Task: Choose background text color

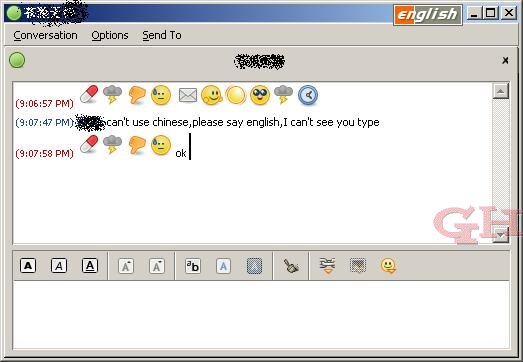Action: coord(254,266)
